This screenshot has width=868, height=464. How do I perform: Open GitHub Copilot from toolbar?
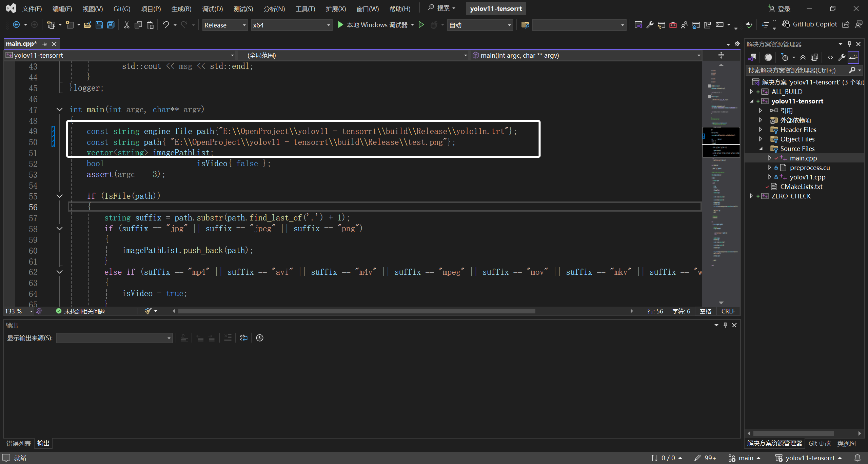(810, 24)
